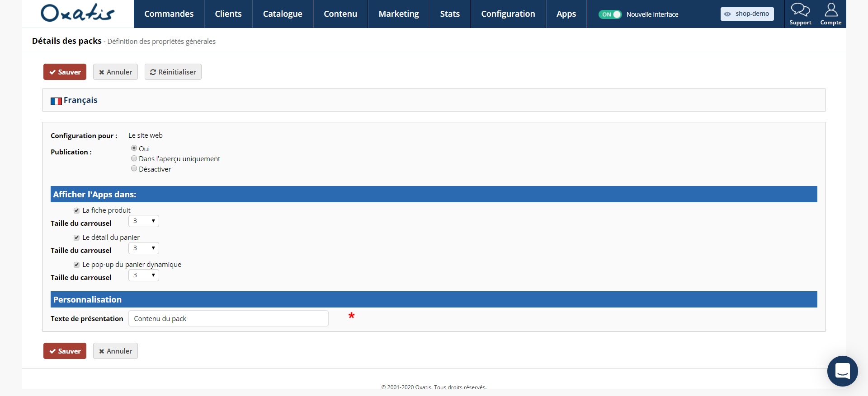The width and height of the screenshot is (868, 396).
Task: Open the Configuration menu
Action: 508,14
